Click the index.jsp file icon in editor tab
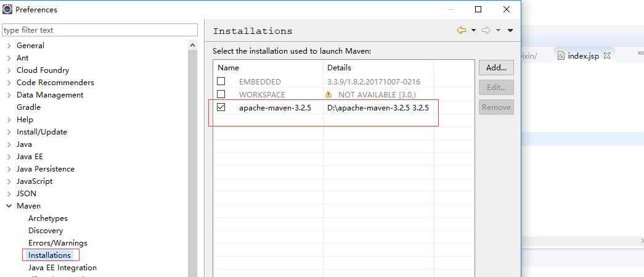This screenshot has width=644, height=277. (561, 56)
